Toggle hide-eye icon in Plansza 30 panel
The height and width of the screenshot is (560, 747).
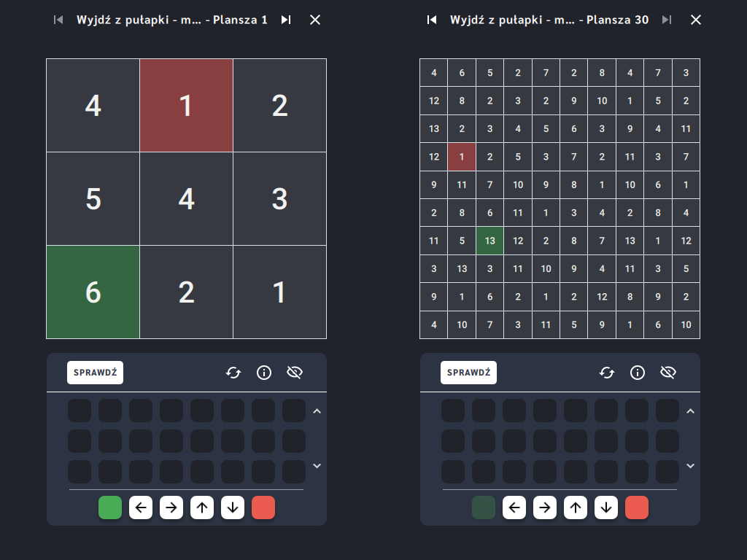668,373
